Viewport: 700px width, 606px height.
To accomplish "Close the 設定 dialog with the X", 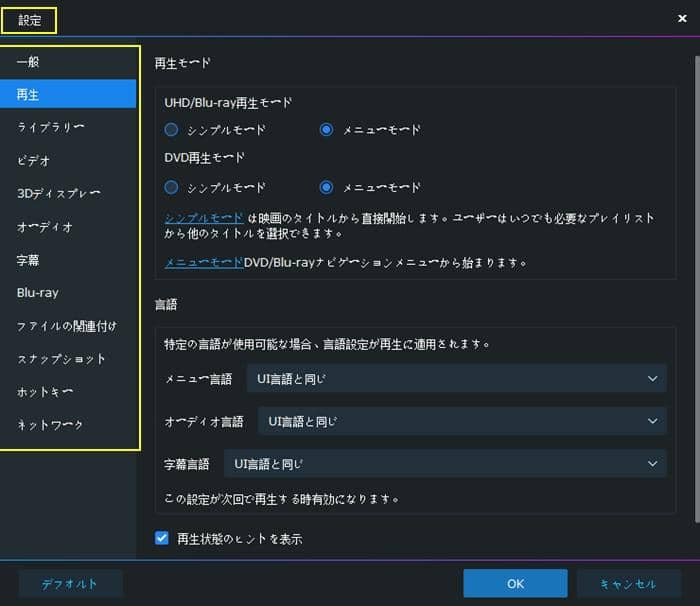I will (682, 18).
